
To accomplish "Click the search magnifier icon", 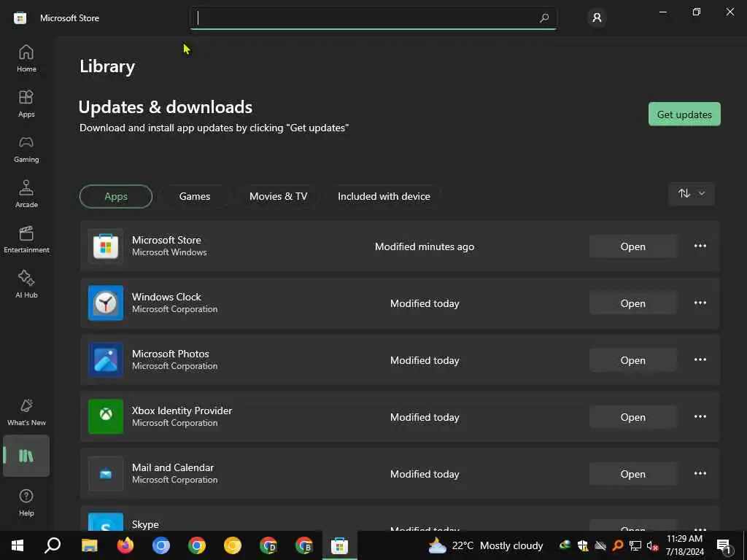I will (544, 18).
